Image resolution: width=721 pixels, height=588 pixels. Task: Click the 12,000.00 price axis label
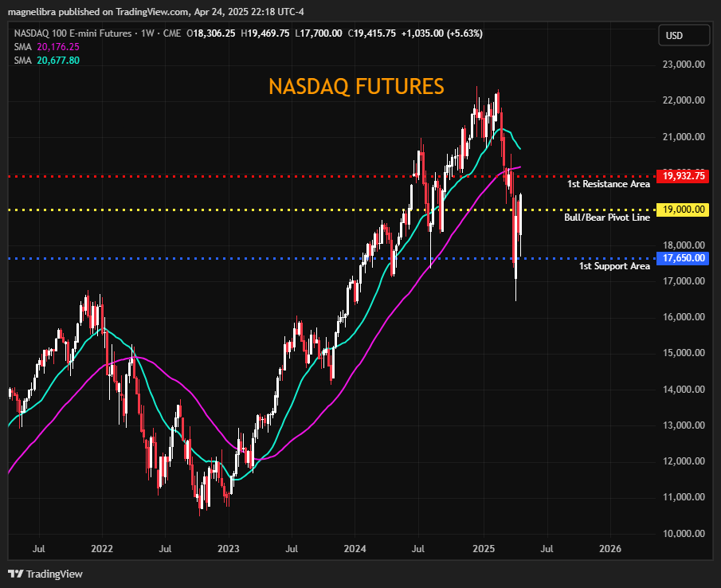684,461
